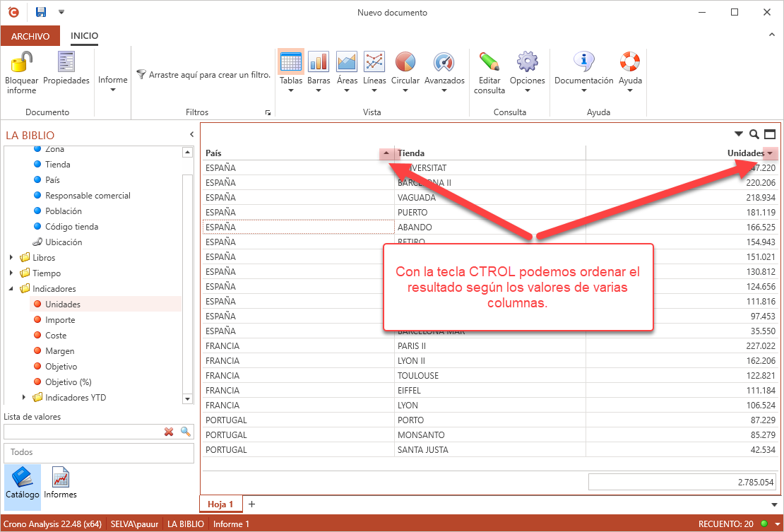Select the Hoja 1 sheet tab
The width and height of the screenshot is (784, 532).
point(220,504)
